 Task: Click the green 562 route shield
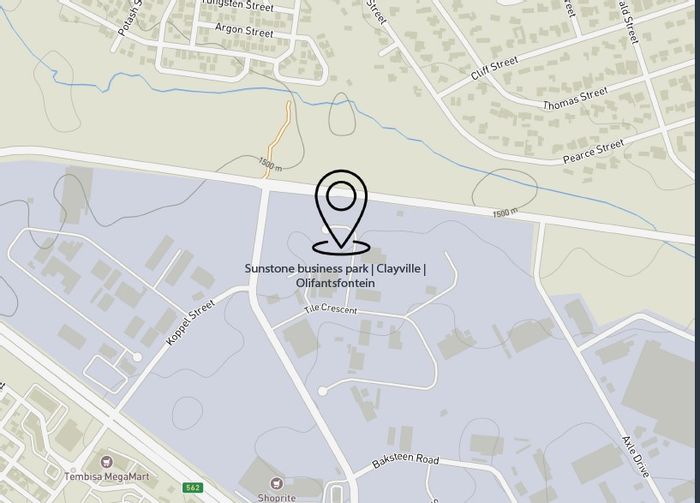(193, 487)
